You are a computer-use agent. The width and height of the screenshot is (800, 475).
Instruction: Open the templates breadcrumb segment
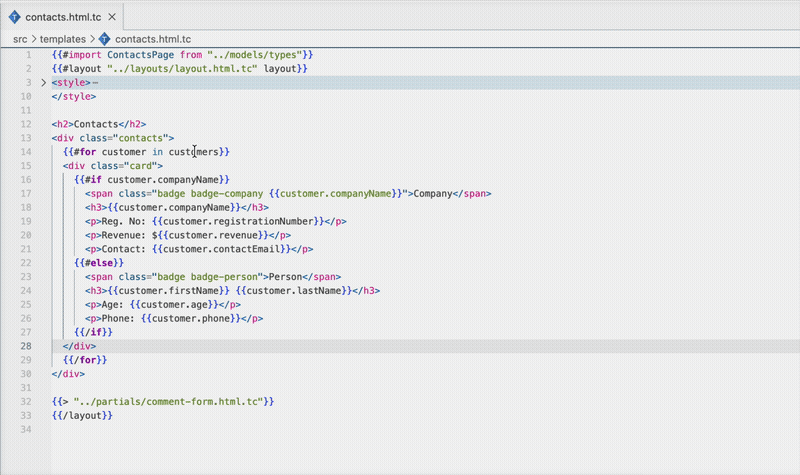(x=63, y=39)
